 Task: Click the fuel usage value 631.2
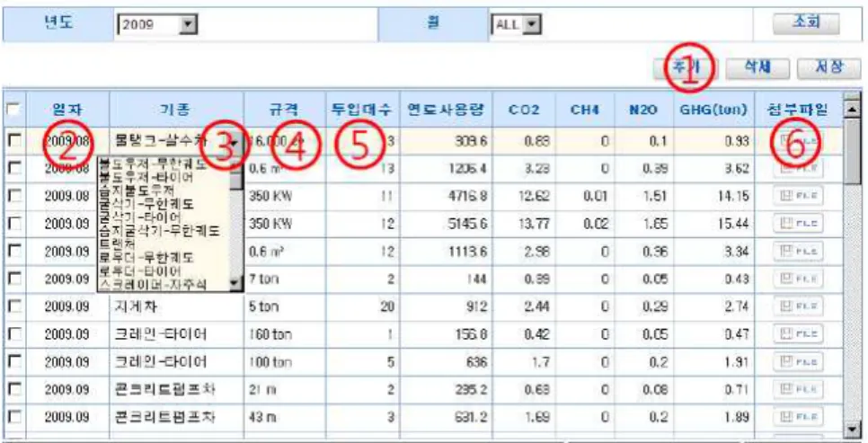click(471, 417)
